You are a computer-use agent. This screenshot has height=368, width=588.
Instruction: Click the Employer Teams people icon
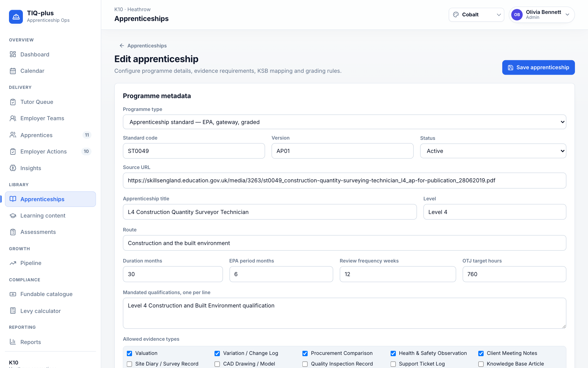[x=13, y=118]
